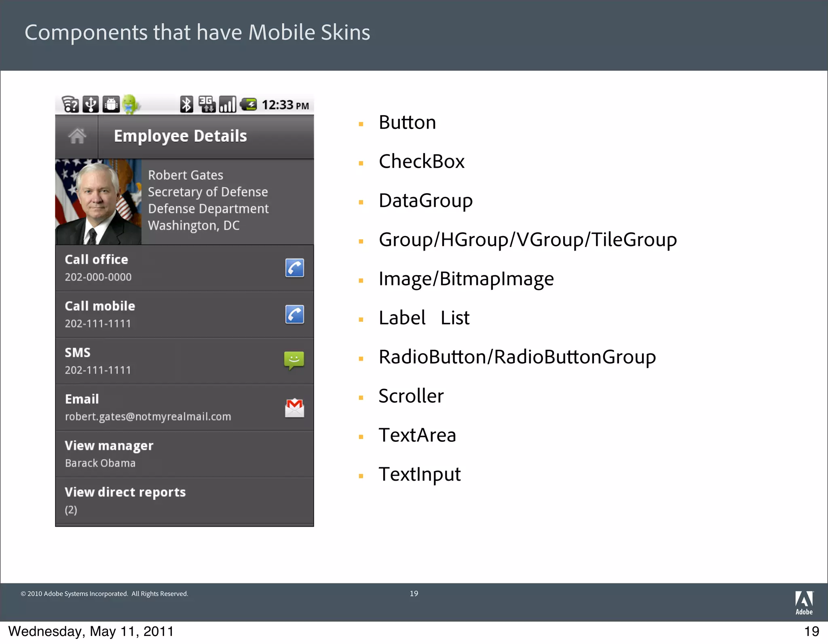Viewport: 828px width, 644px height.
Task: Click the footer center page number 19
Action: [x=414, y=593]
